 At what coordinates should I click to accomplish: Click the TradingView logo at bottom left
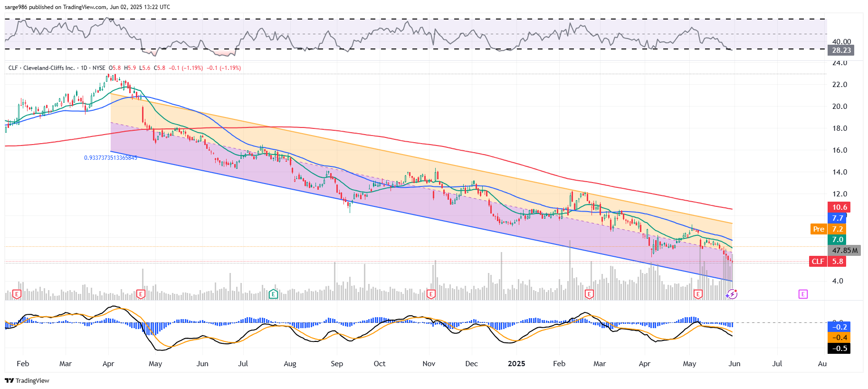27,380
